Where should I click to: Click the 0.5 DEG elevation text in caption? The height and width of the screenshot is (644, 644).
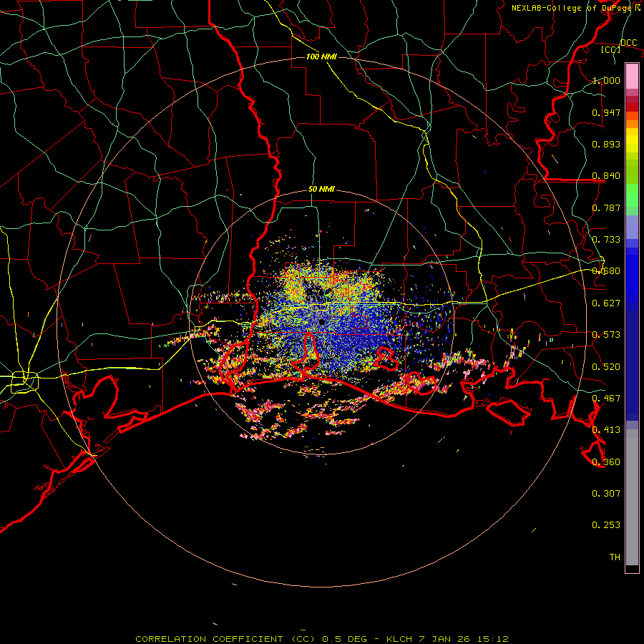coord(345,639)
